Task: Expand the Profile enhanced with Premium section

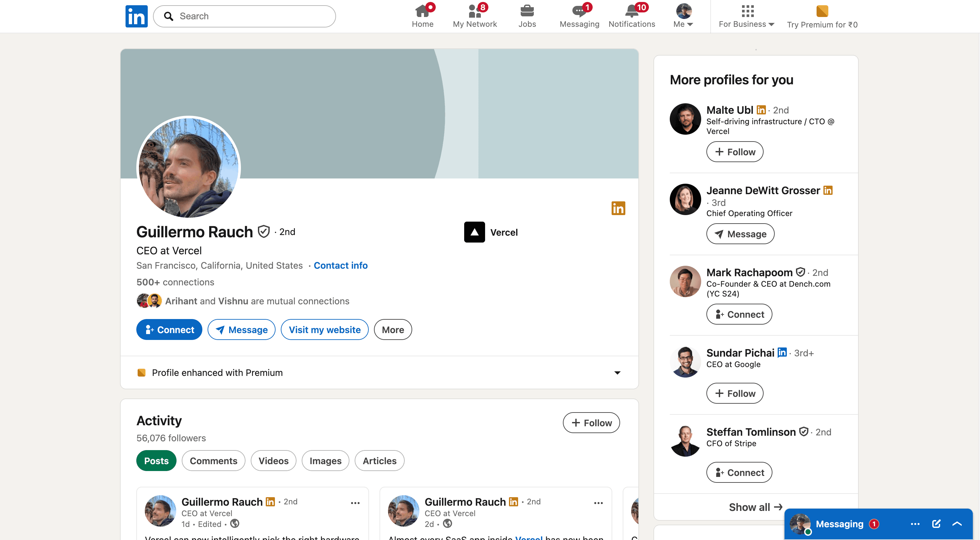Action: click(617, 373)
